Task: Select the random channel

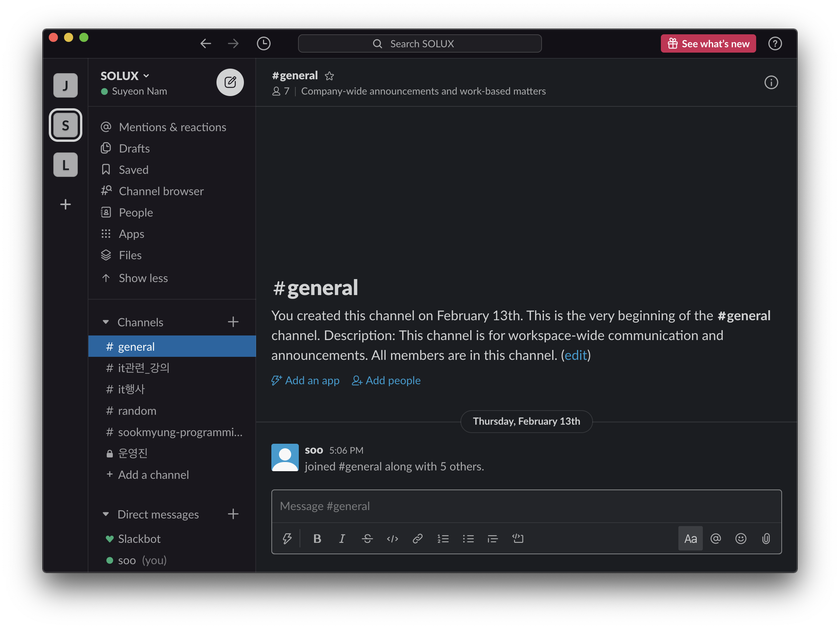Action: click(137, 411)
